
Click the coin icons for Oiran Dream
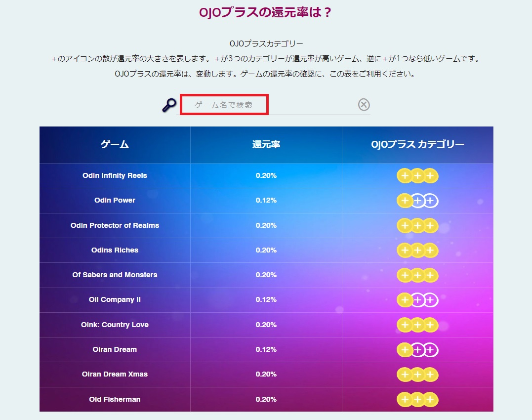click(417, 350)
